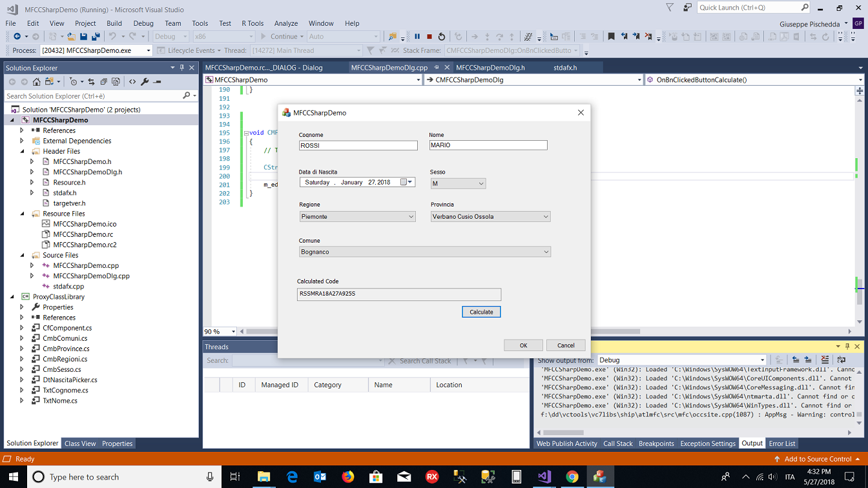The image size is (868, 488).
Task: Toggle Word Wrap icon in Output panel
Action: 841,360
